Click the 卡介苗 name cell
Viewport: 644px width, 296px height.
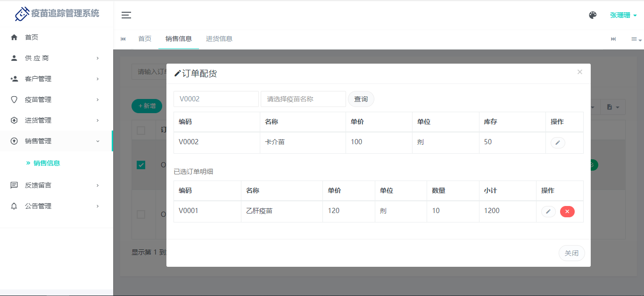pyautogui.click(x=302, y=142)
